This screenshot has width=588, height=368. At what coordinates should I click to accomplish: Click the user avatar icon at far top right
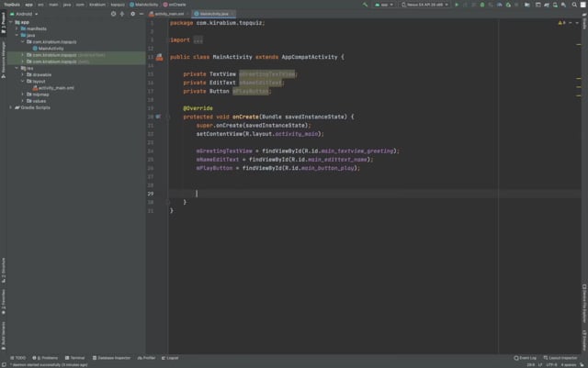[583, 5]
